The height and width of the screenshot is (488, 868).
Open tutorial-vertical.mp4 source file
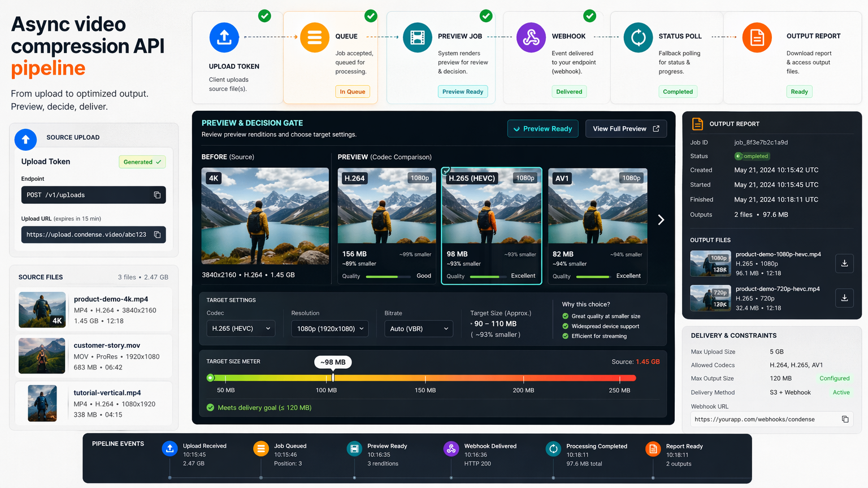point(94,403)
